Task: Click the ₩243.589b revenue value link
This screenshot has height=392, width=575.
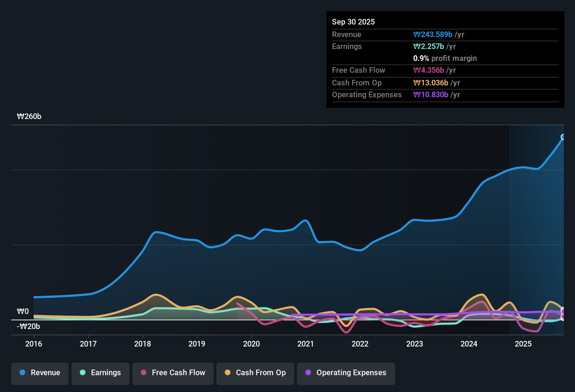Action: pyautogui.click(x=433, y=35)
